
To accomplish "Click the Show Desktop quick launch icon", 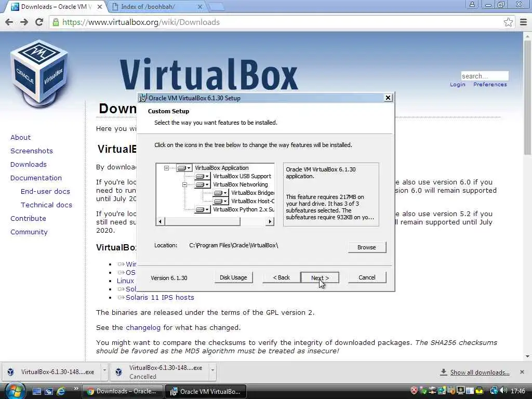I will click(x=36, y=392).
